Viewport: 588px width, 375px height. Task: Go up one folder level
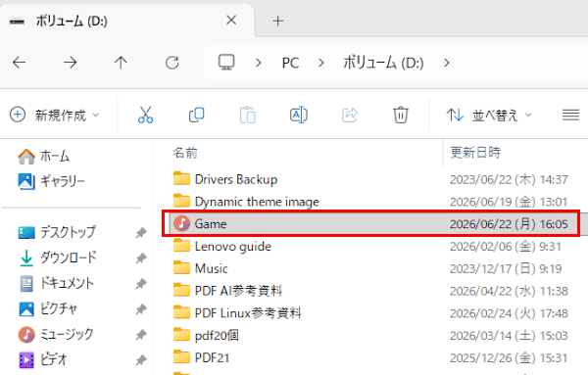121,63
